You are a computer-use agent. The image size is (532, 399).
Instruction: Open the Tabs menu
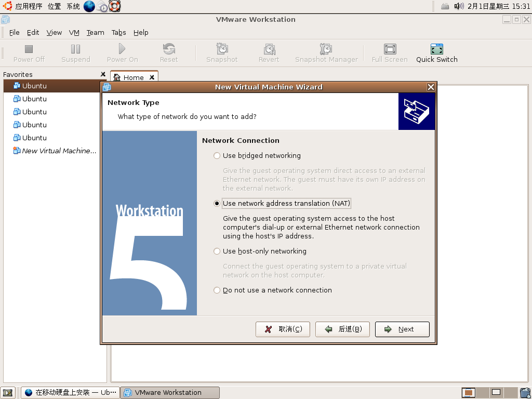[119, 33]
